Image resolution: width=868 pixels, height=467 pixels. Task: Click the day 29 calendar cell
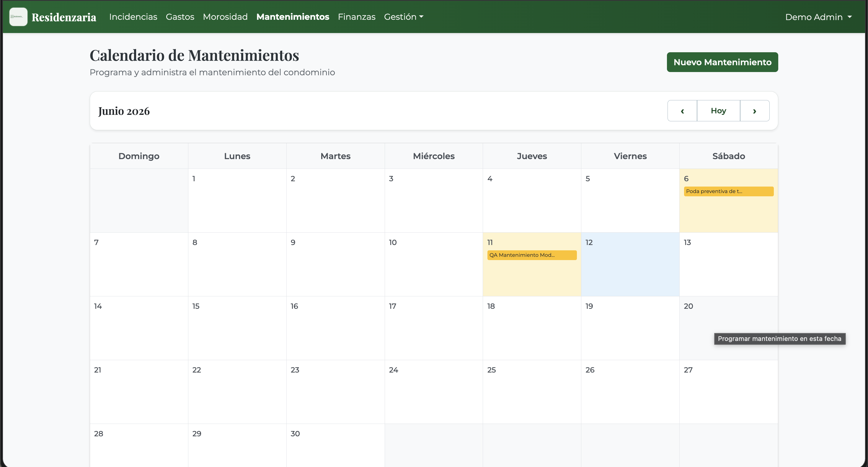[x=237, y=445]
